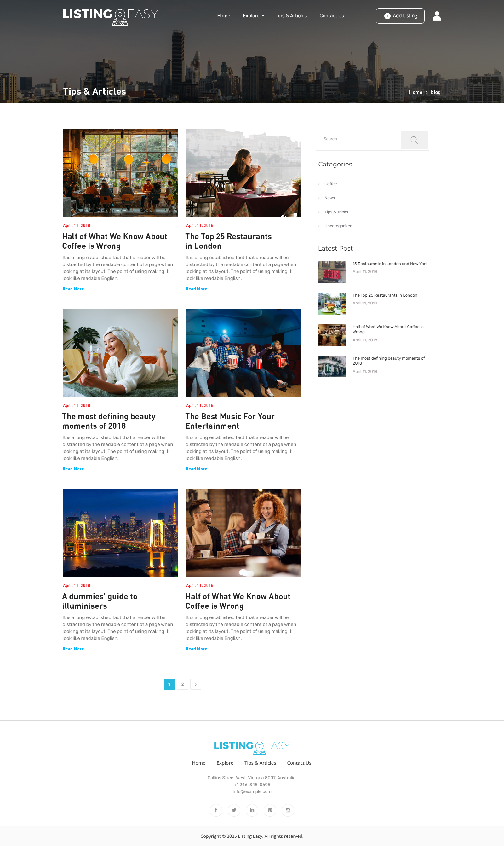
Task: Expand the Explore dropdown in top navigation
Action: click(x=253, y=16)
